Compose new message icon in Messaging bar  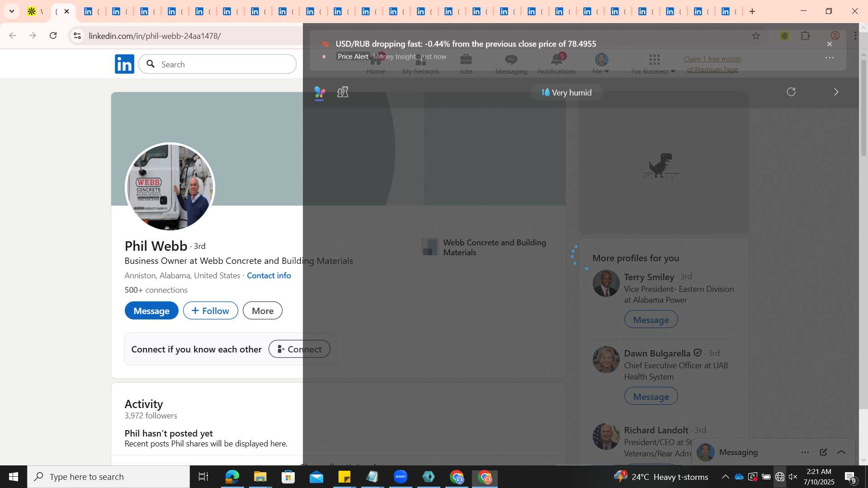pos(823,452)
